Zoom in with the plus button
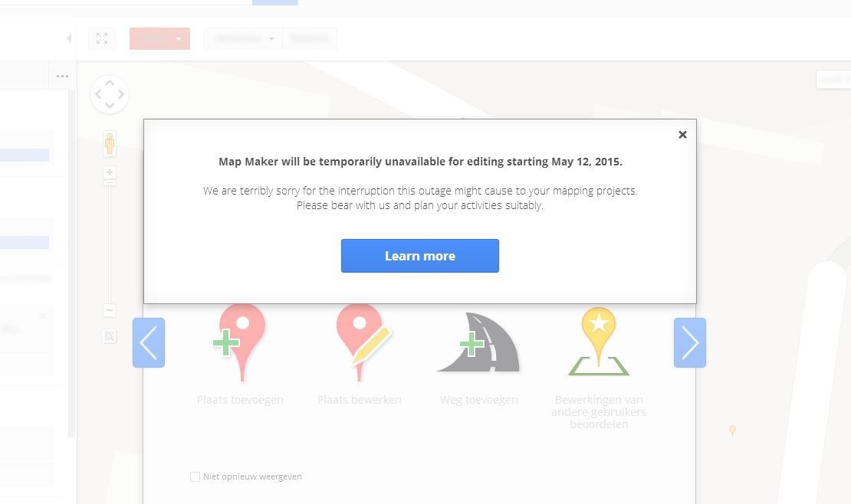This screenshot has width=851, height=504. point(110,172)
